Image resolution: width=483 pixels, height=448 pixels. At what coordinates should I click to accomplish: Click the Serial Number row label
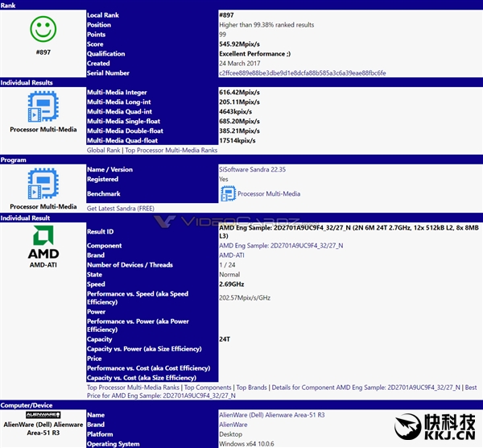(x=108, y=73)
